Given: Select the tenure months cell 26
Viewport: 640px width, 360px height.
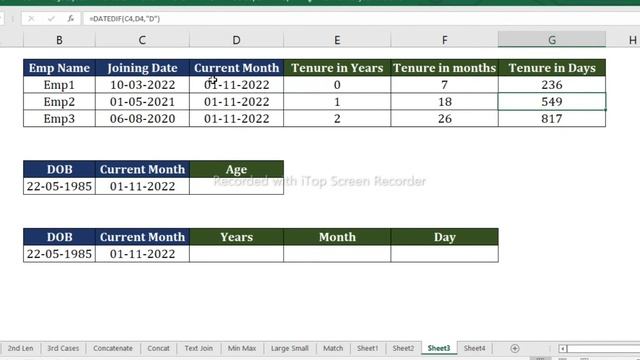Looking at the screenshot, I should click(x=444, y=119).
